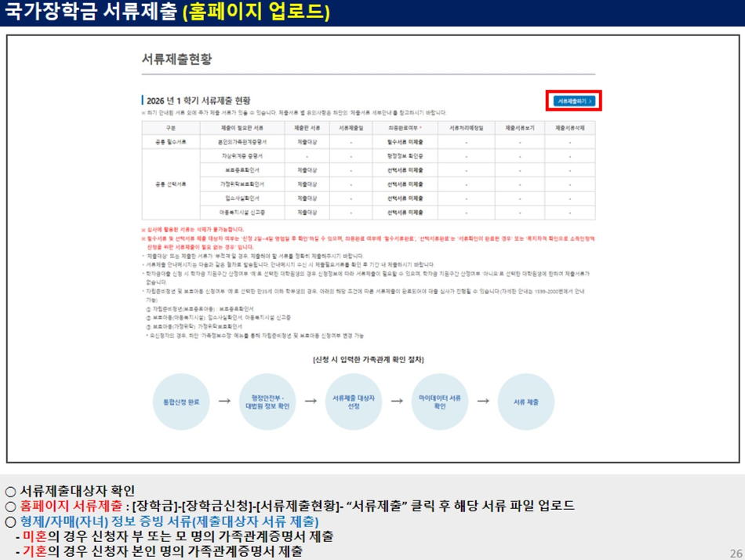The width and height of the screenshot is (745, 560).
Task: Click the 서류제출하기 button
Action: click(x=574, y=100)
